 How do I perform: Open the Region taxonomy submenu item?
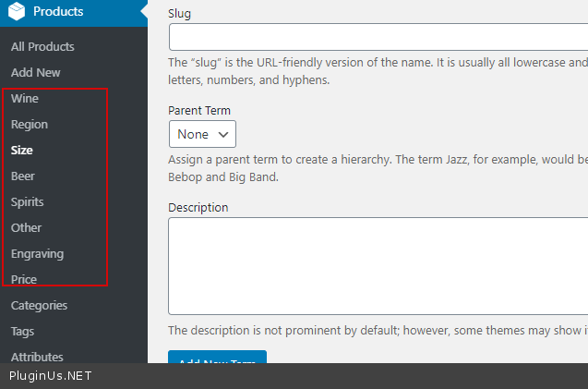click(30, 124)
